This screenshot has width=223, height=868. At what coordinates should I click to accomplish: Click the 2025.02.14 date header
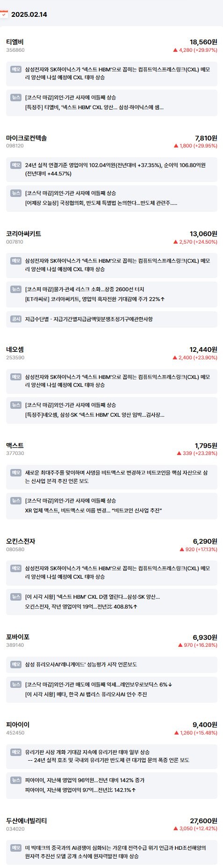tap(29, 14)
